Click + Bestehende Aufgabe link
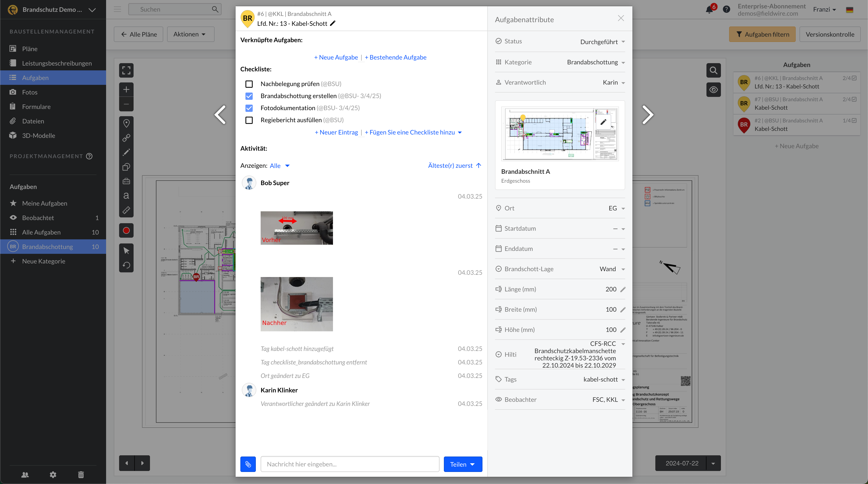Viewport: 868px width, 484px height. pos(395,57)
